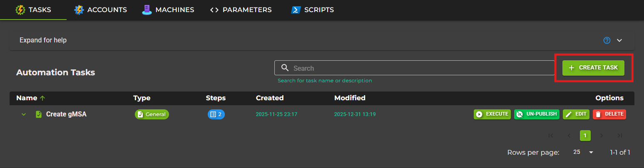Go to the Machines tab
The height and width of the screenshot is (168, 644).
tap(168, 10)
